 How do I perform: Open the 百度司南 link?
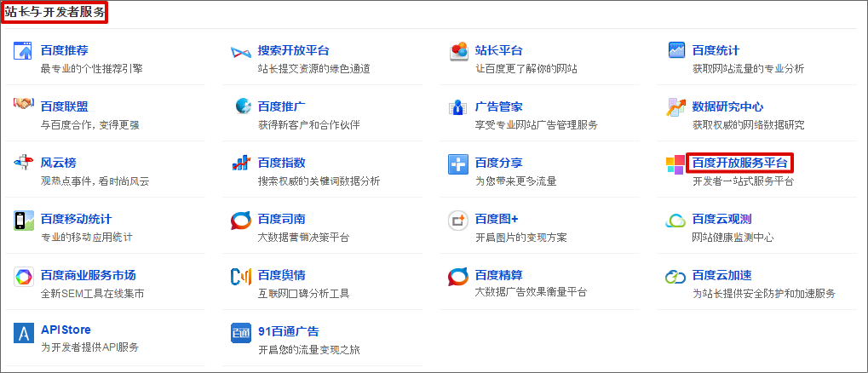282,219
